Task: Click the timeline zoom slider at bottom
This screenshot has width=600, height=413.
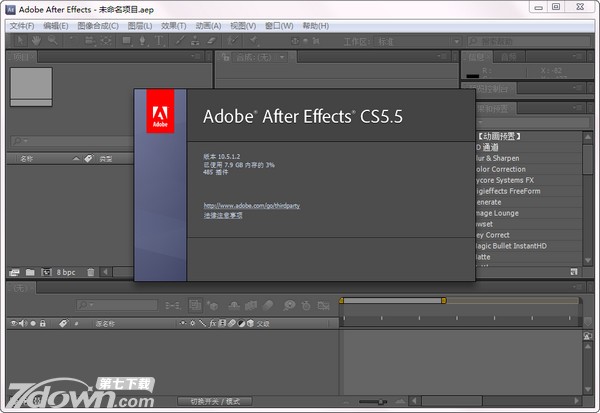Action: (x=380, y=402)
